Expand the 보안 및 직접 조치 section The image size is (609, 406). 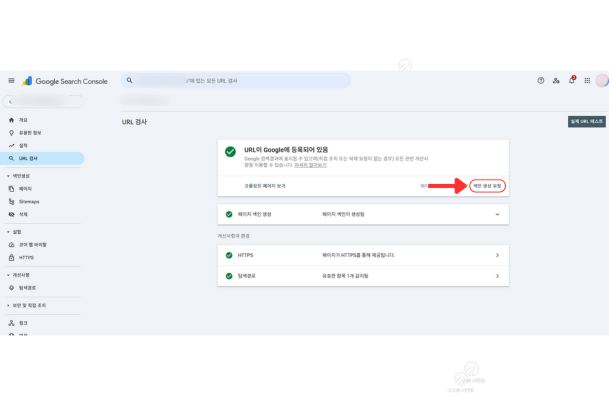click(x=26, y=305)
